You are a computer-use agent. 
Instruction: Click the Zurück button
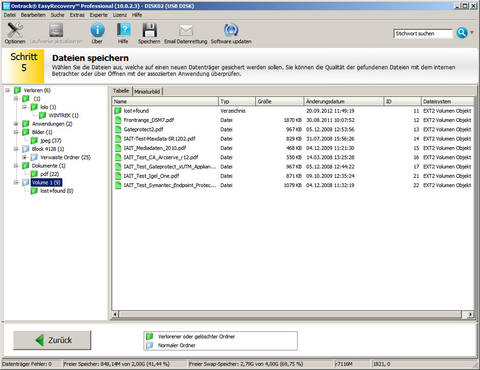coord(52,340)
